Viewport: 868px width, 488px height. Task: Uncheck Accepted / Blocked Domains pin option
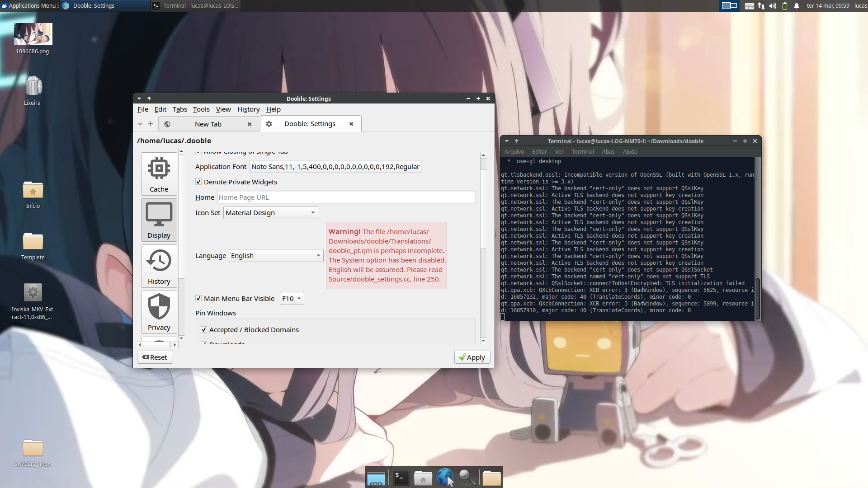click(204, 330)
